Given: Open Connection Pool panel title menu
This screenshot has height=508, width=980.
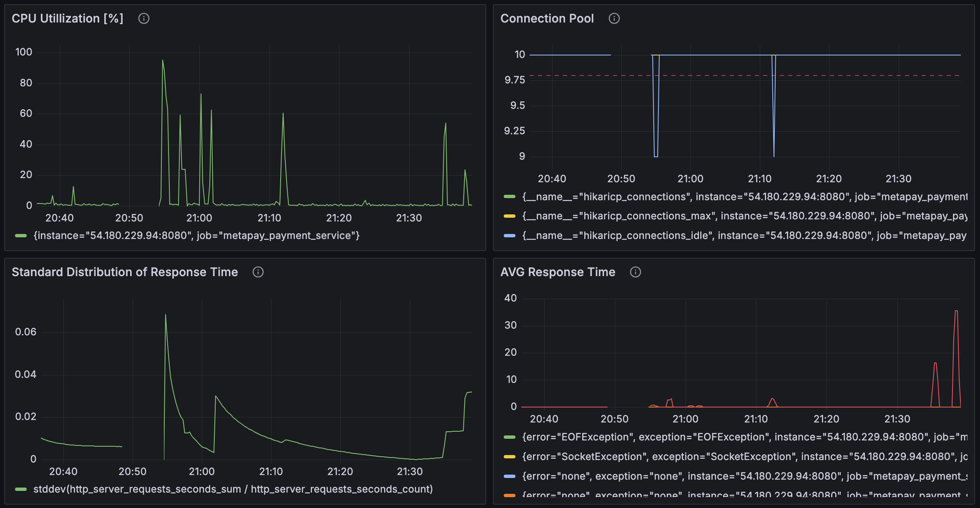Looking at the screenshot, I should [547, 18].
